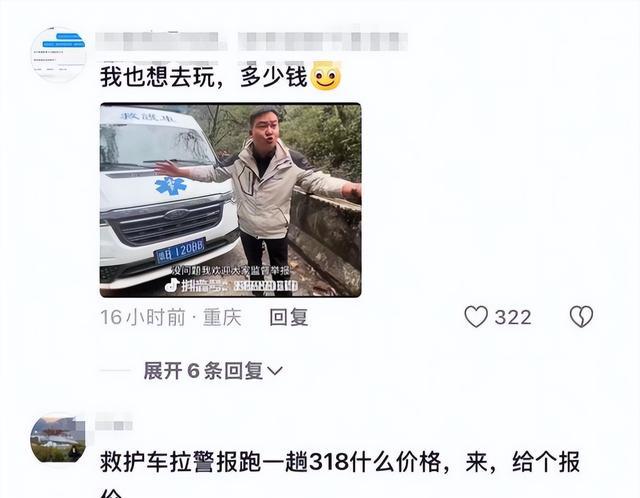Open the second commenter's landscape avatar
640x498 pixels.
[58, 440]
